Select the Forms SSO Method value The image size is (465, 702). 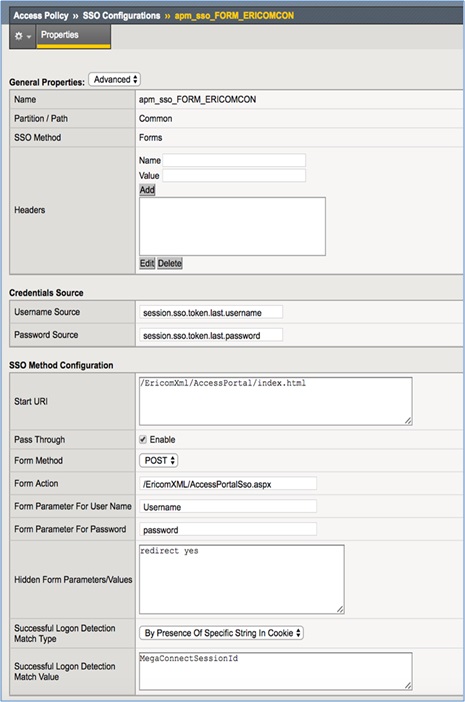tap(150, 137)
